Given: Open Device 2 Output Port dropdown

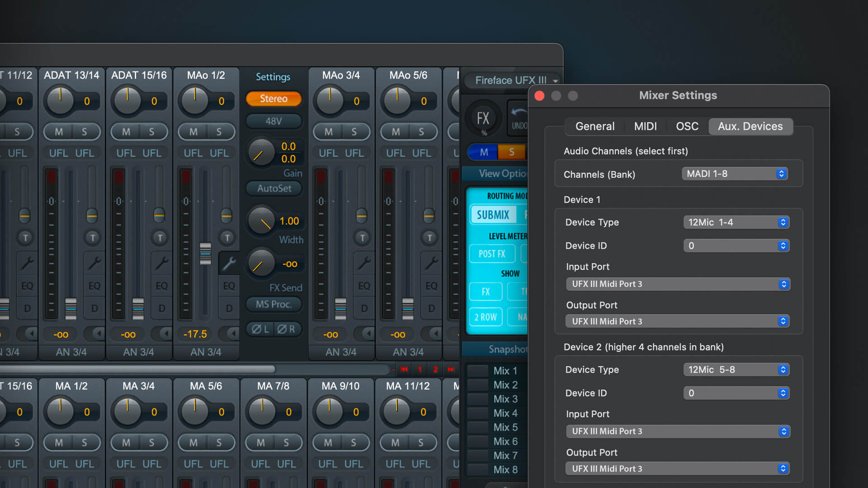Looking at the screenshot, I should click(678, 469).
